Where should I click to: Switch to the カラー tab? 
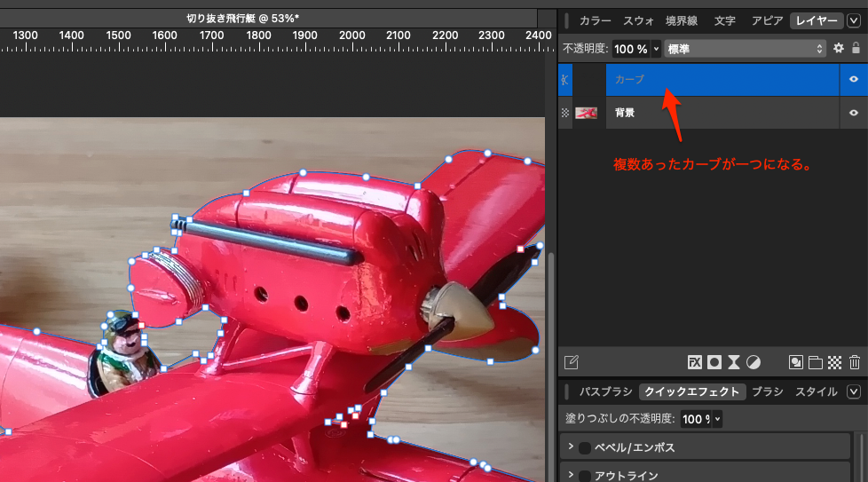(x=596, y=21)
